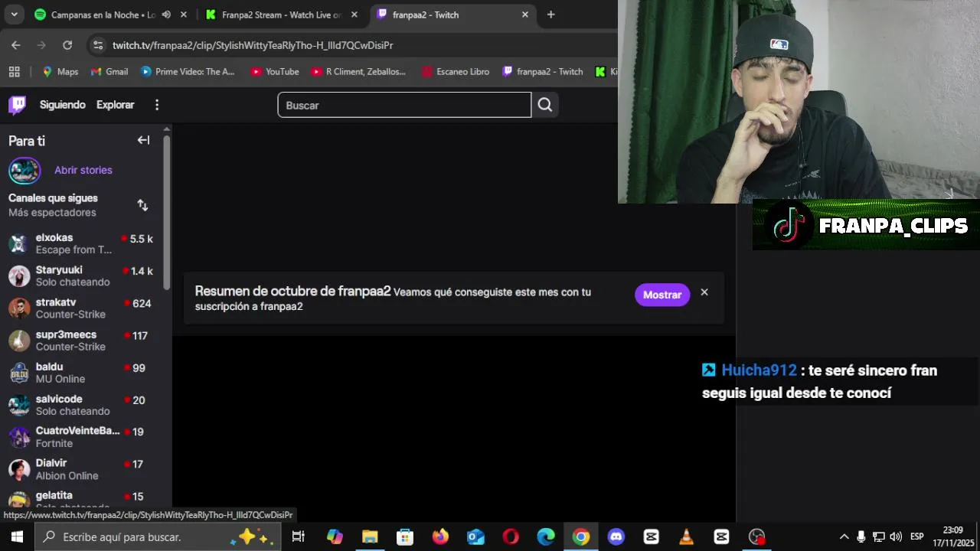Collapse the Para ti sidebar
The image size is (980, 551).
tap(143, 140)
